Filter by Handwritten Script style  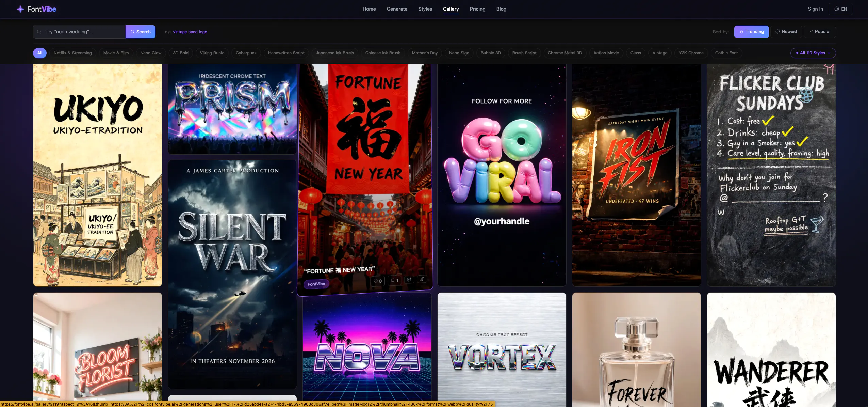point(286,53)
